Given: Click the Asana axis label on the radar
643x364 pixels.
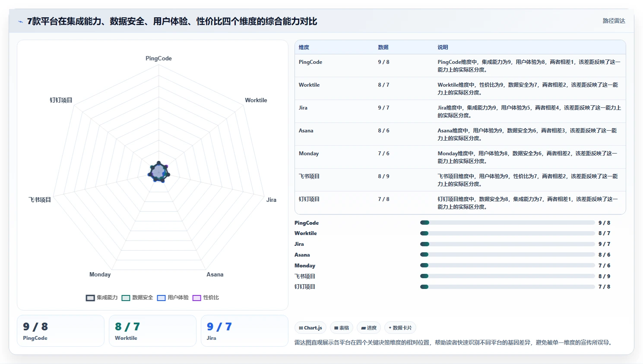Looking at the screenshot, I should click(215, 274).
